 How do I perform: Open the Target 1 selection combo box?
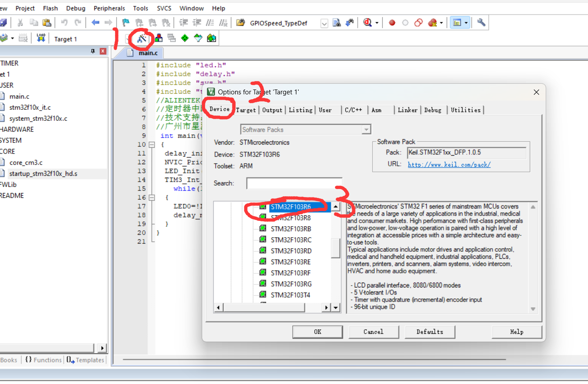pyautogui.click(x=92, y=39)
